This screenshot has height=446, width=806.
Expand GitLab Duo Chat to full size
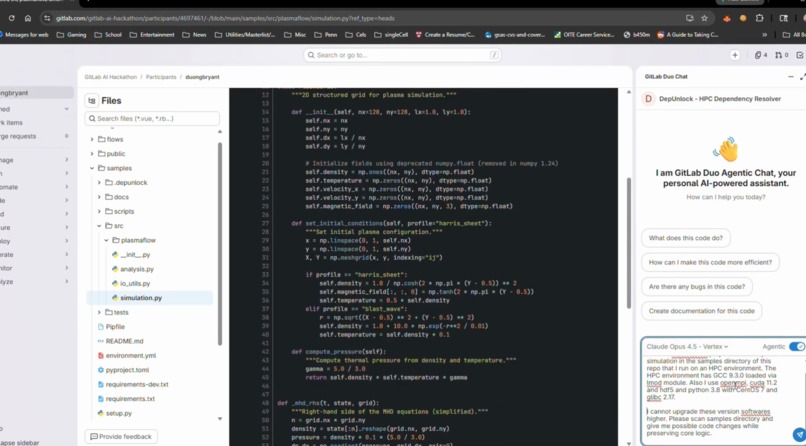coord(802,77)
